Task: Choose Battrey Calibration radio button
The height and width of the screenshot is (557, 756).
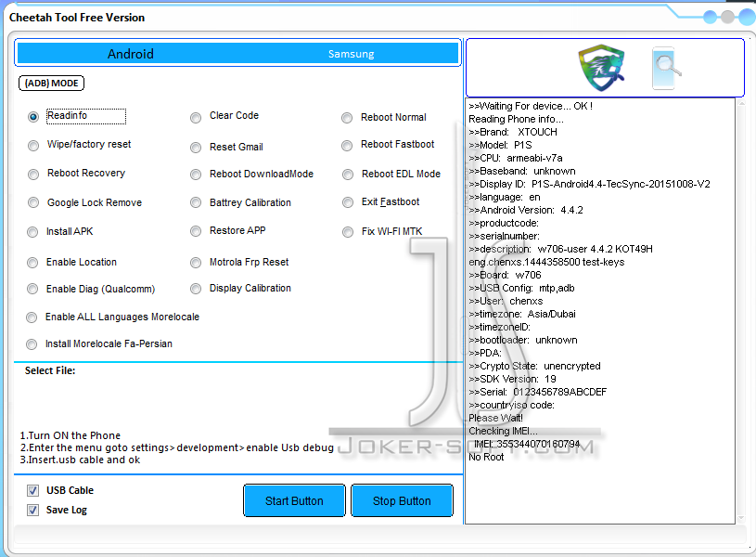Action: (196, 202)
